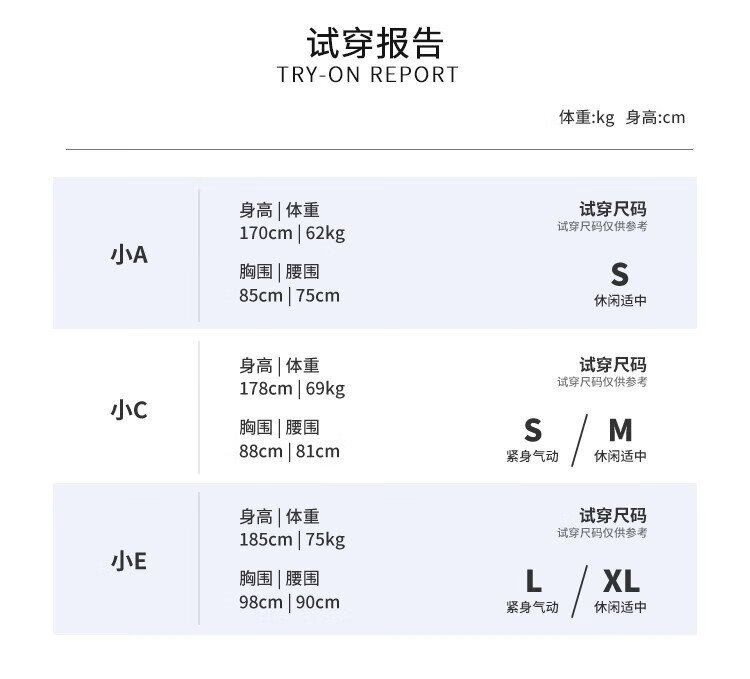
Task: Click 小C's 88cm | 81cm chest-waist value
Action: coord(289,451)
